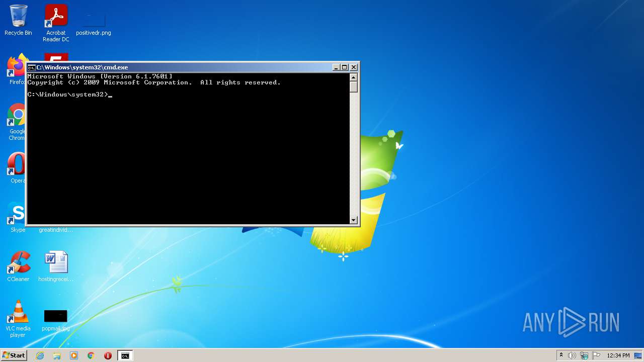The width and height of the screenshot is (644, 362).
Task: Open Acrobat Reader DC shortcut
Action: pyautogui.click(x=56, y=23)
